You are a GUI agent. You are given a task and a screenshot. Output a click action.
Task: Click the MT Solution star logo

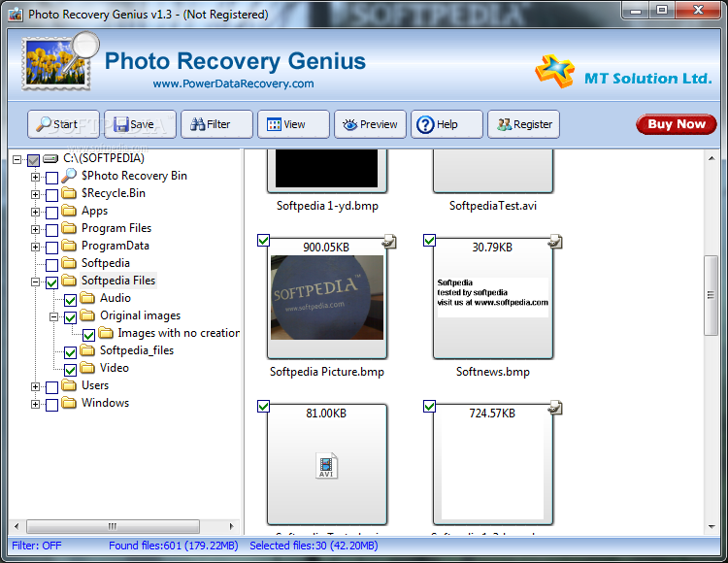pos(554,71)
